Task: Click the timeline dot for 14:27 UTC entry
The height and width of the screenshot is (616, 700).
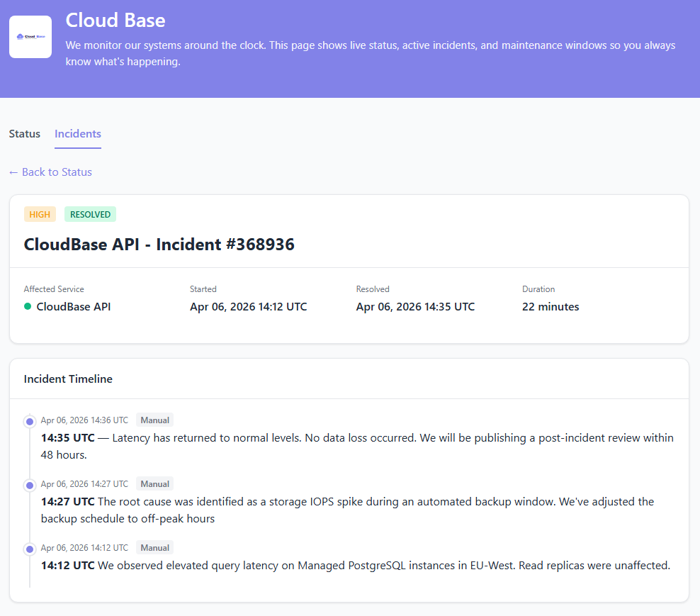Action: click(30, 485)
